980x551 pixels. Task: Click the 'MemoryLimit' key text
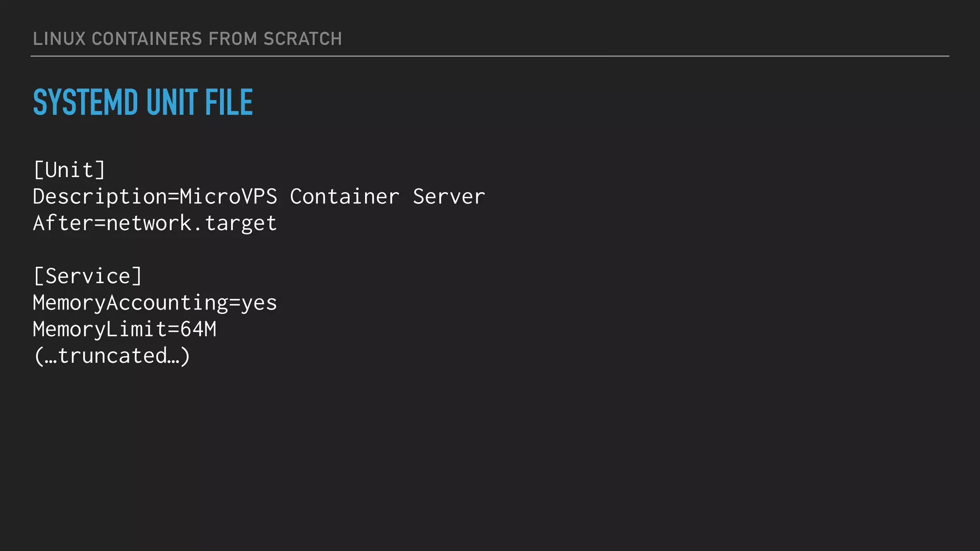point(100,330)
